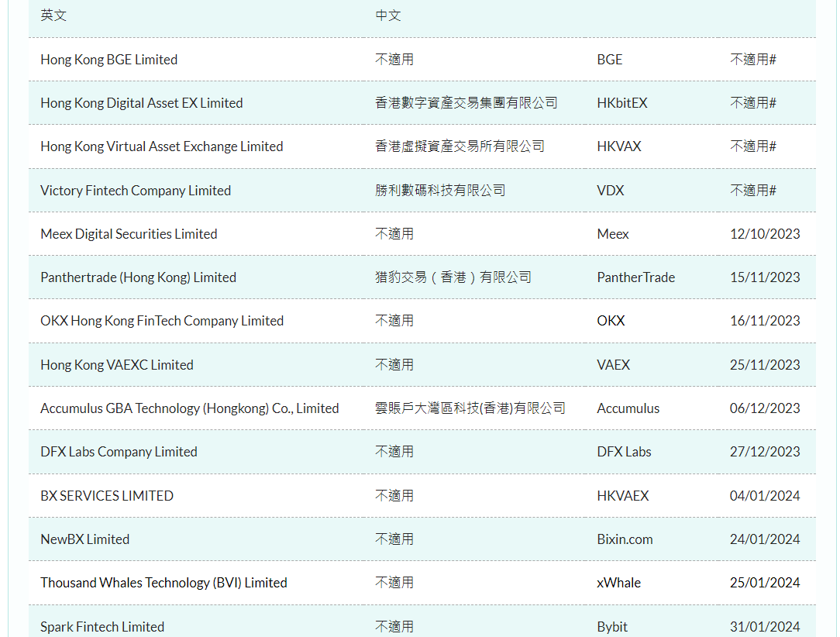This screenshot has height=637, width=840.
Task: Click the date 31/01/2024
Action: click(765, 627)
